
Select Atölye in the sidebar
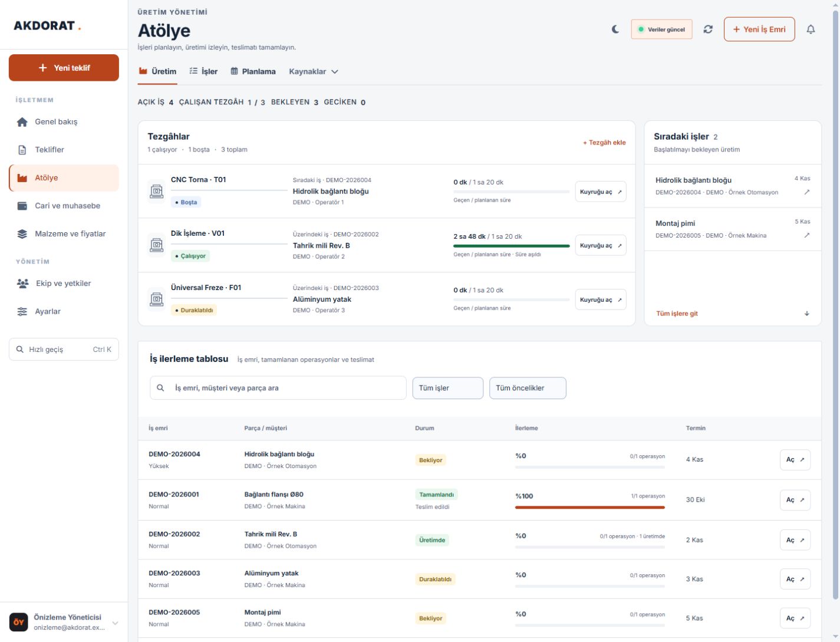coord(64,178)
